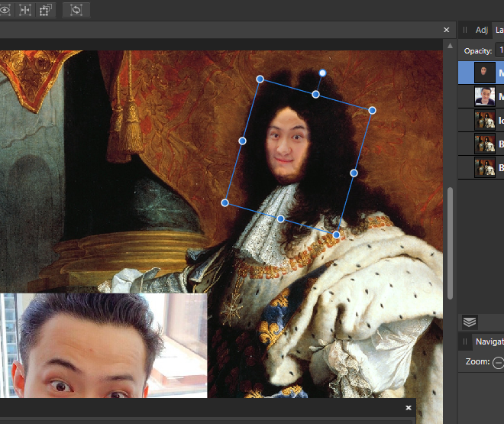Image resolution: width=504 pixels, height=424 pixels.
Task: Click the grip icon beside the Adj tab
Action: [465, 30]
